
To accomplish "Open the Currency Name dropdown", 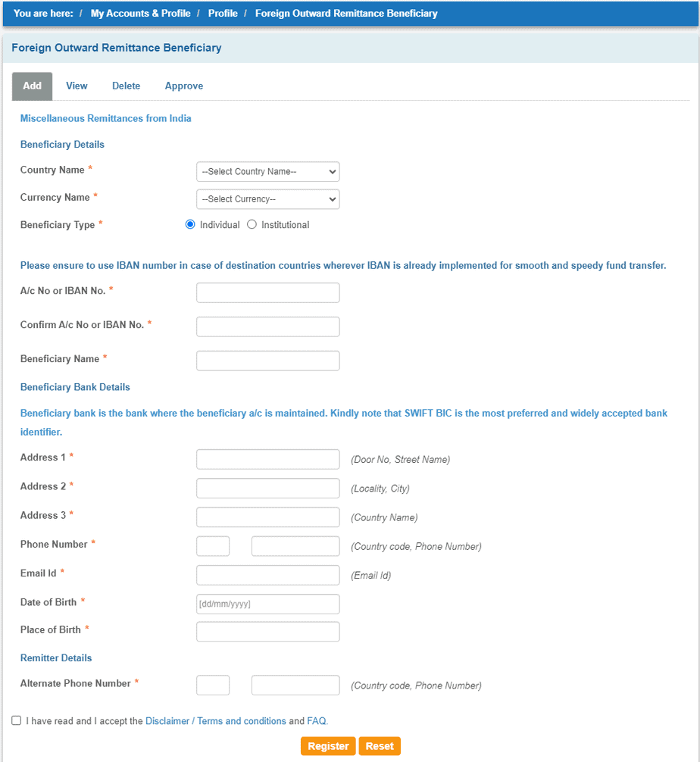I will 267,198.
